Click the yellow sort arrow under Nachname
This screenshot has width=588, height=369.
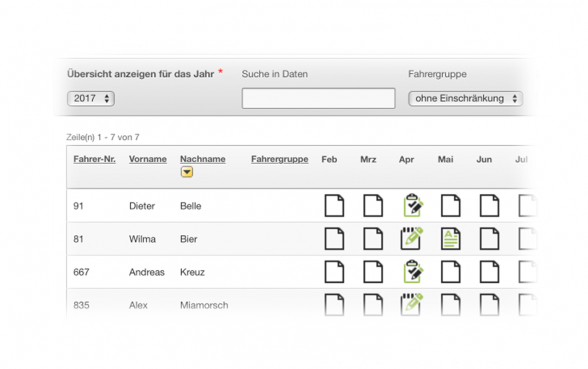coord(187,172)
